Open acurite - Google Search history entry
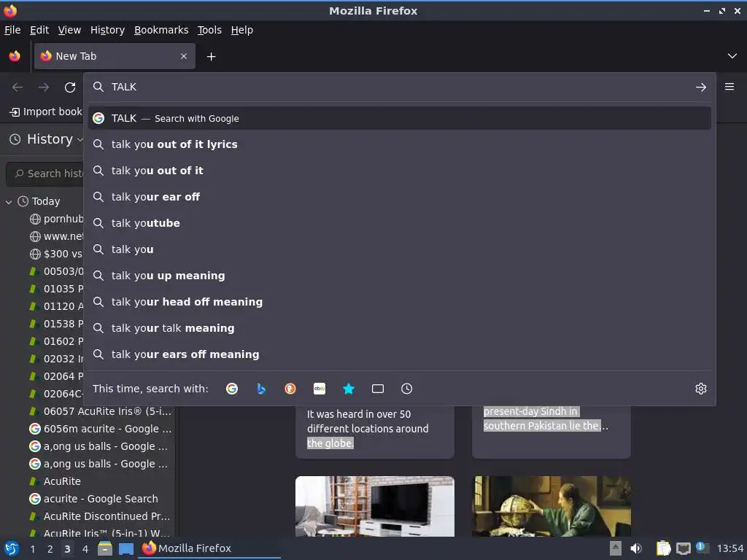The height and width of the screenshot is (560, 747). click(x=94, y=499)
